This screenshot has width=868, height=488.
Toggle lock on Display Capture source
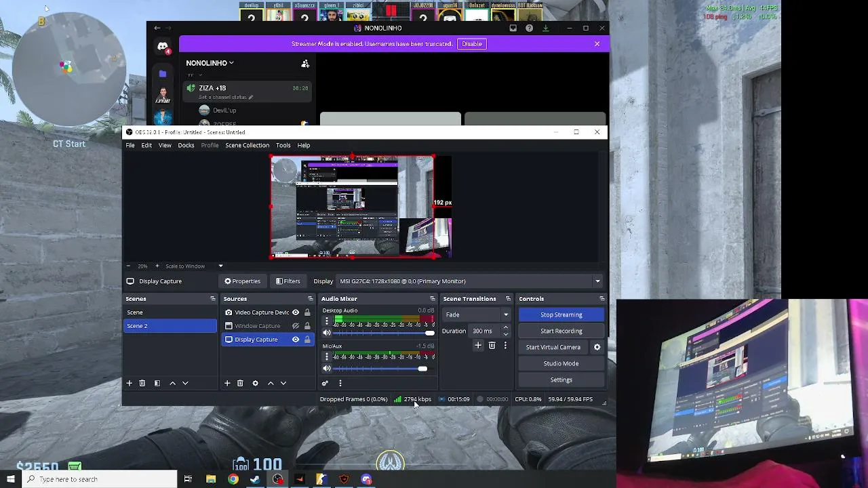click(x=307, y=340)
